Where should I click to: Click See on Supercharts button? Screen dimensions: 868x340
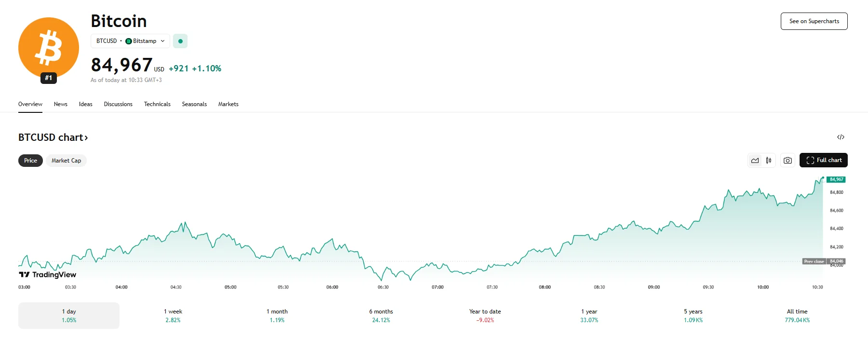pos(814,21)
